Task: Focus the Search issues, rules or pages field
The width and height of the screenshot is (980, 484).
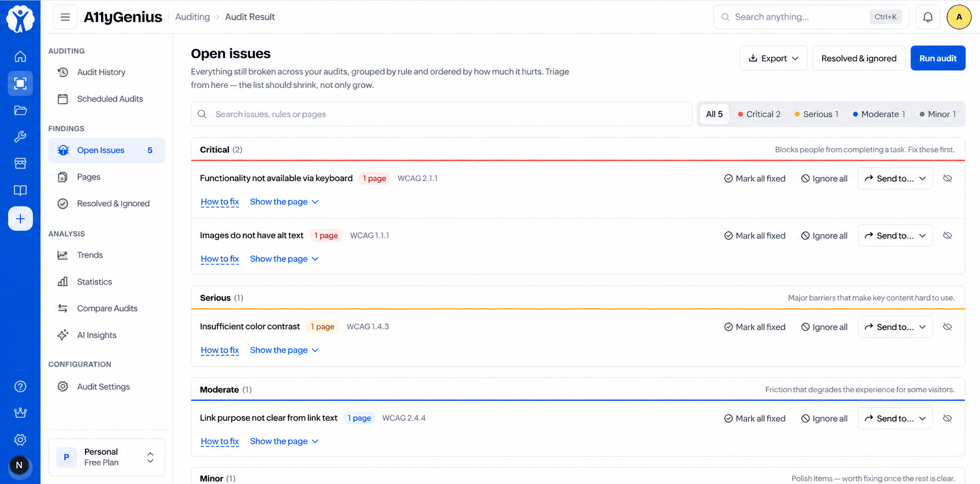Action: pyautogui.click(x=441, y=114)
